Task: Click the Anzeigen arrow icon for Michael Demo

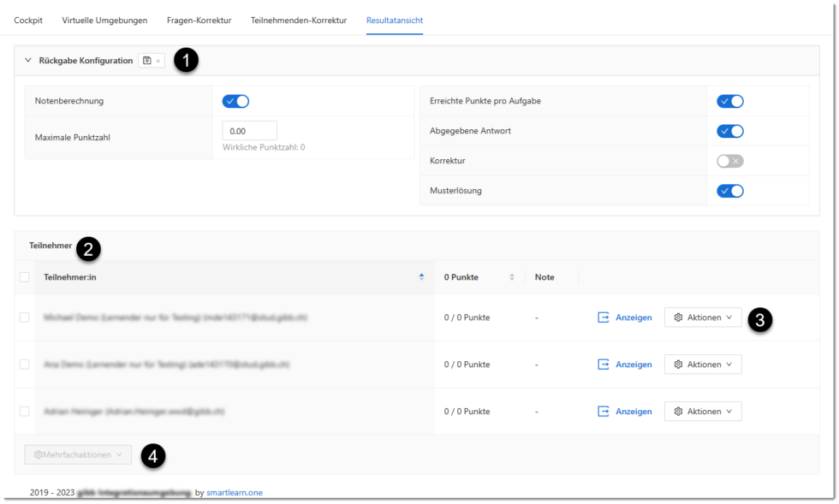Action: tap(603, 317)
